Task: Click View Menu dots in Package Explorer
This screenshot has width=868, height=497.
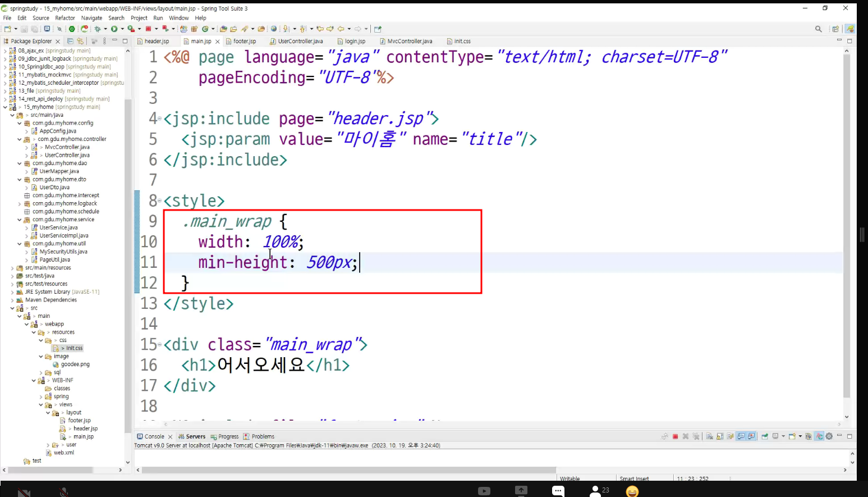Action: 104,41
